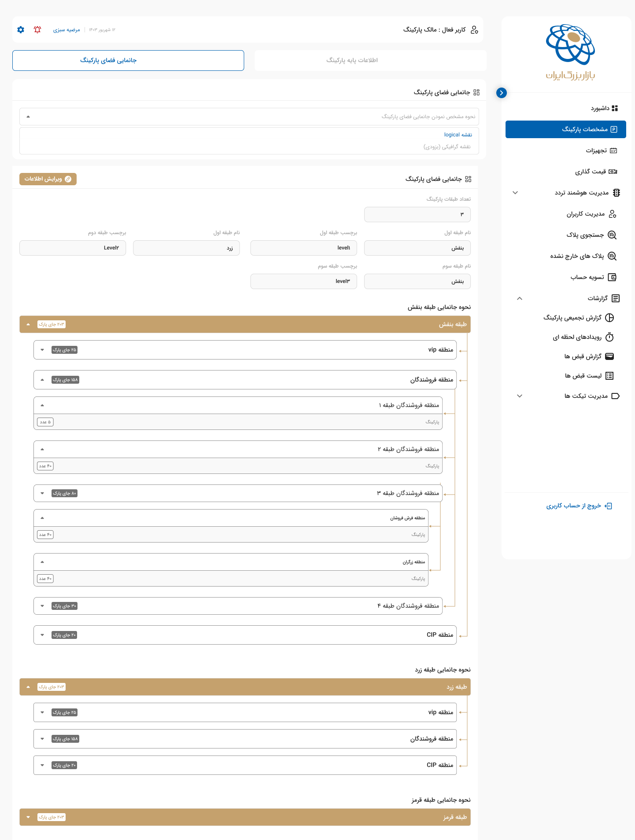Expand the red floor section

28,817
